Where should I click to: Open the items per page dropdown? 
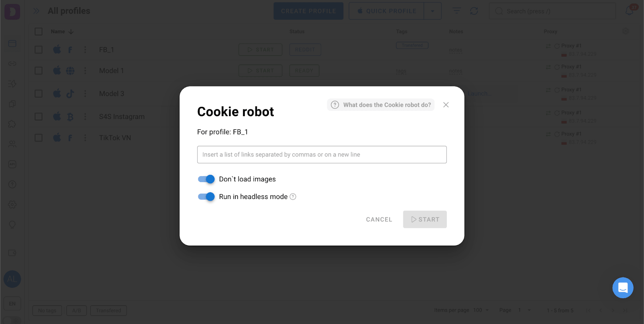point(481,310)
